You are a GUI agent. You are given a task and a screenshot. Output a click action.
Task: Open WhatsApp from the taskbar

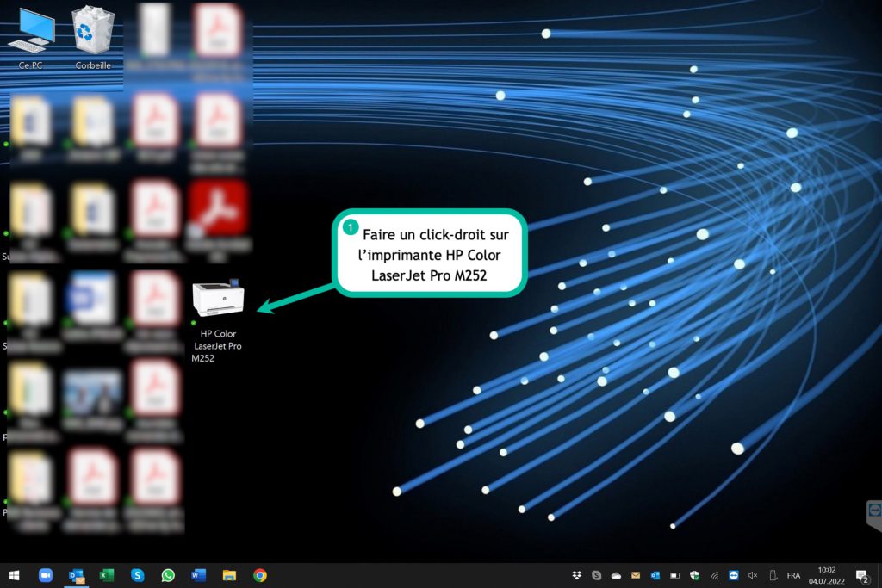pyautogui.click(x=168, y=575)
